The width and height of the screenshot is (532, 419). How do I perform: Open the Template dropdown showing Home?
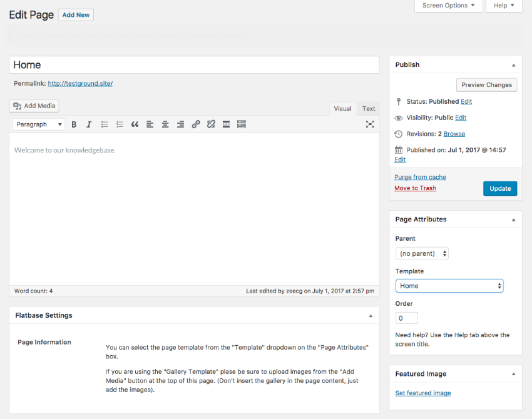449,286
